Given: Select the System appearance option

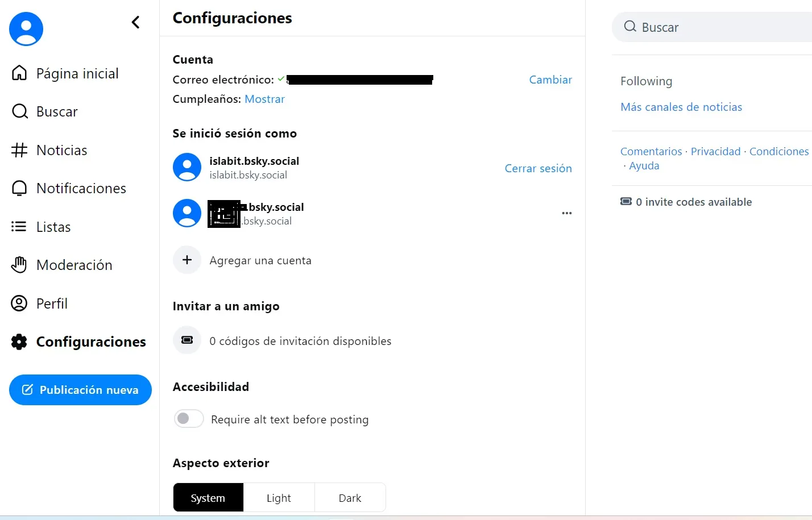Looking at the screenshot, I should coord(208,498).
